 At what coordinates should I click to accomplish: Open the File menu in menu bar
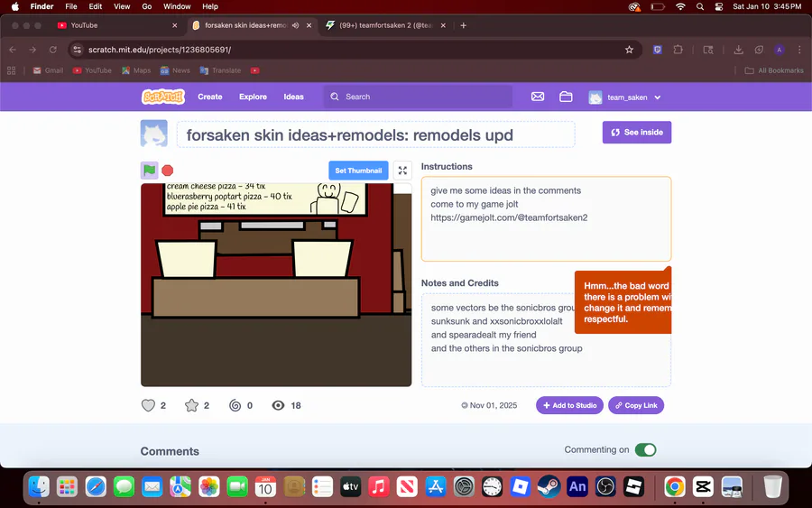tap(71, 6)
